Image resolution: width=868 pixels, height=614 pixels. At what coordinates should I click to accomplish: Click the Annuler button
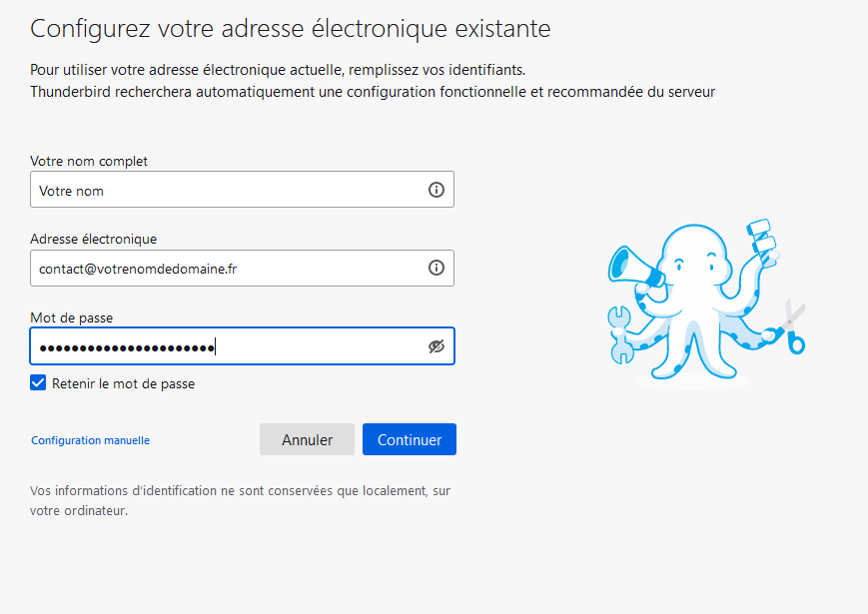pyautogui.click(x=307, y=439)
